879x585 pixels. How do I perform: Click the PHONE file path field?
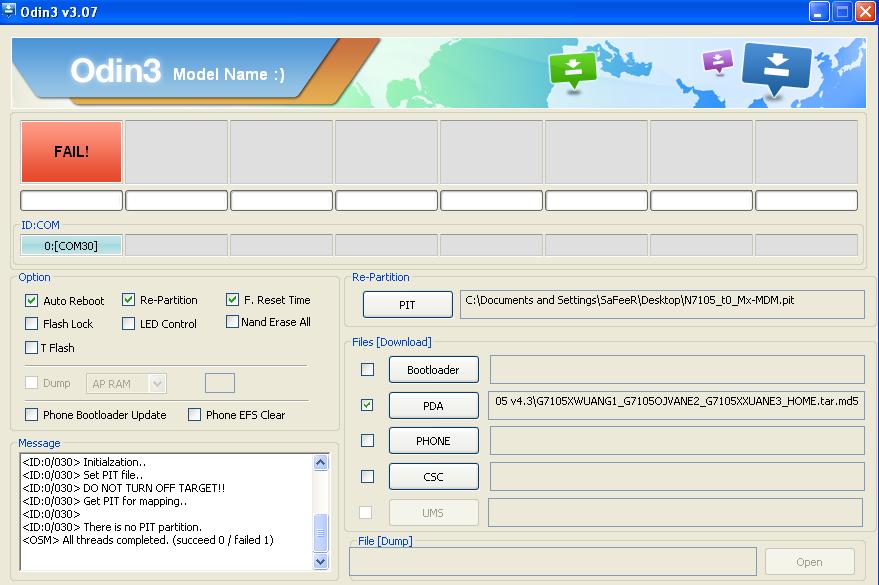(677, 440)
